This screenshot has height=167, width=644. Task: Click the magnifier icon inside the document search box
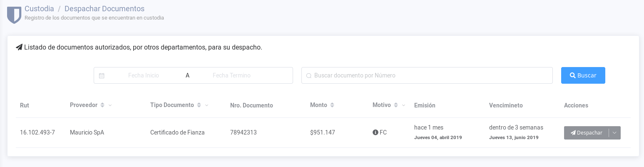(x=308, y=76)
